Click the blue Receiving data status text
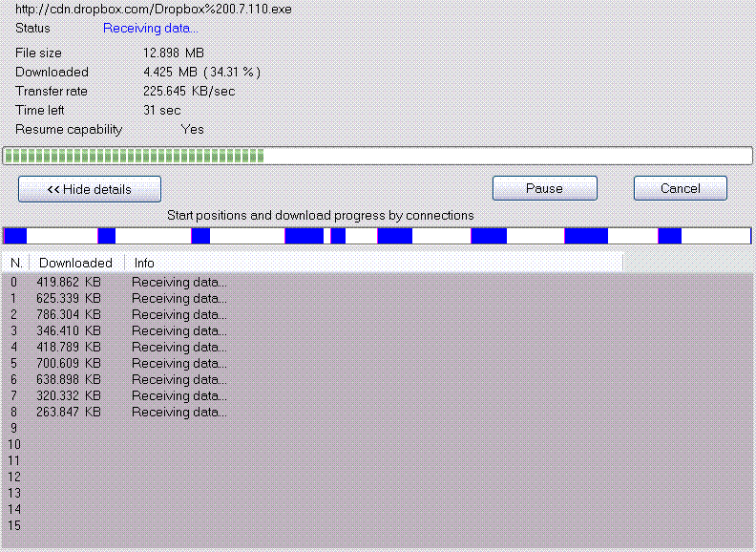 151,29
